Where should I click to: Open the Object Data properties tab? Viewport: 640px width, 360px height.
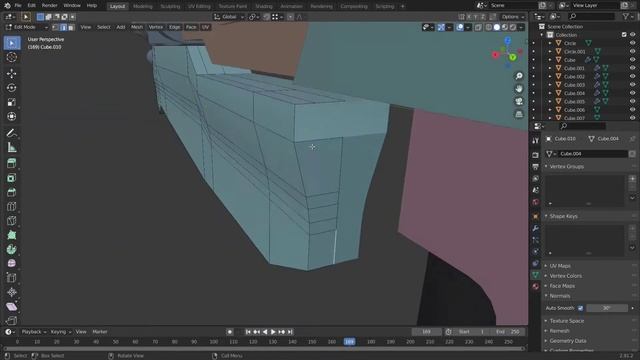tap(536, 275)
